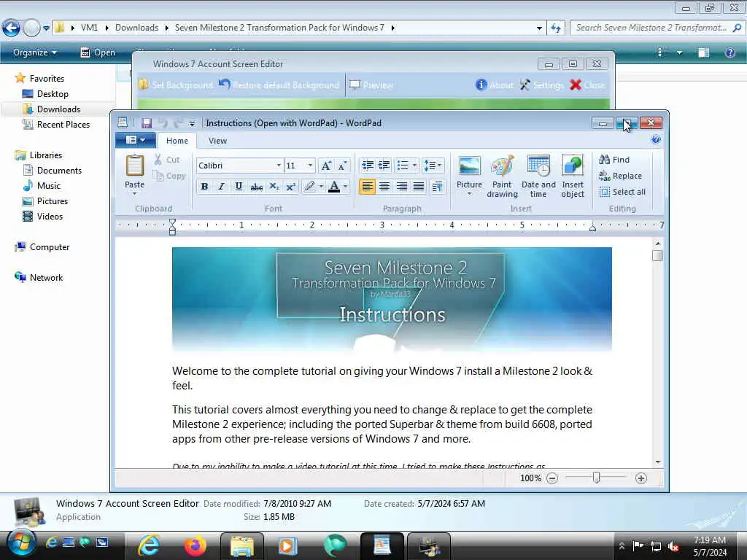Select center text alignment
747x560 pixels.
384,186
